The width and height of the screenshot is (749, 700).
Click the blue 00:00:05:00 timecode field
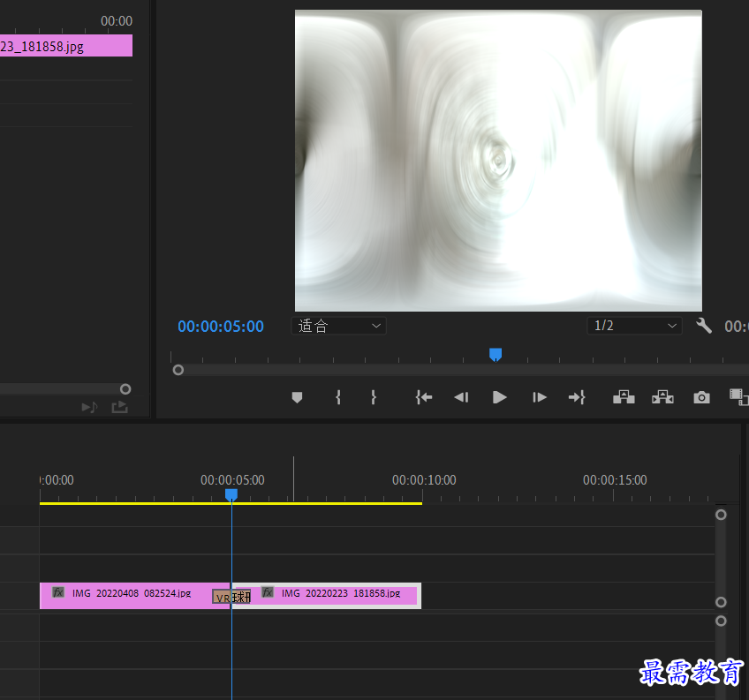point(221,327)
